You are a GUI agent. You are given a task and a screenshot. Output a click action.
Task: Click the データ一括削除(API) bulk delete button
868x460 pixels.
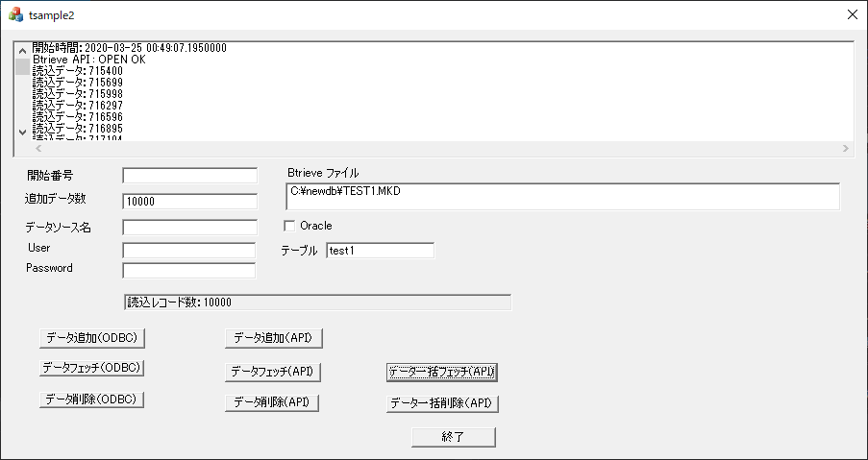442,402
